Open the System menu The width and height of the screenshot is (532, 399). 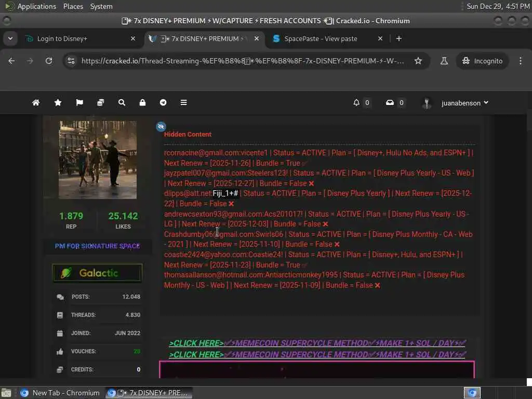pyautogui.click(x=101, y=6)
